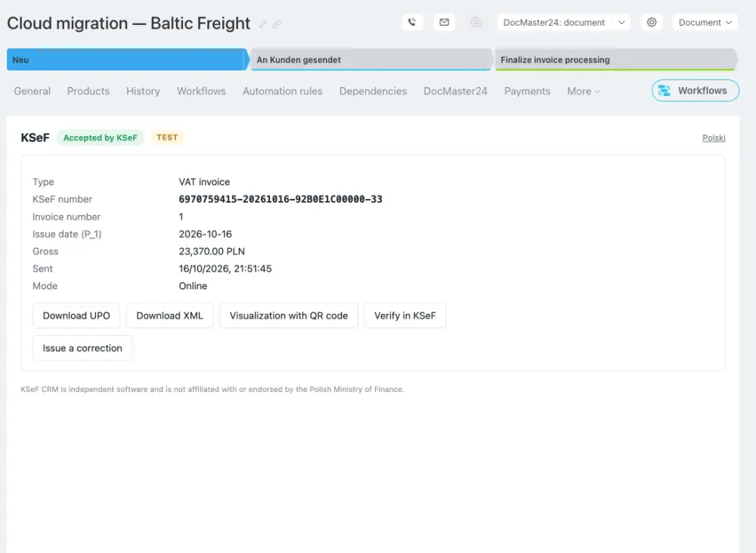Click the Workflows button icon

[x=665, y=91]
